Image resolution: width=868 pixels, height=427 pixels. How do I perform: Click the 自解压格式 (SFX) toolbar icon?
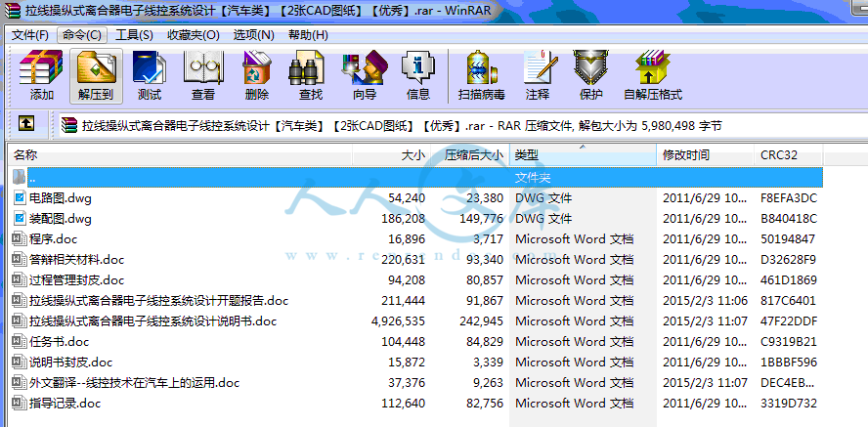coord(653,67)
